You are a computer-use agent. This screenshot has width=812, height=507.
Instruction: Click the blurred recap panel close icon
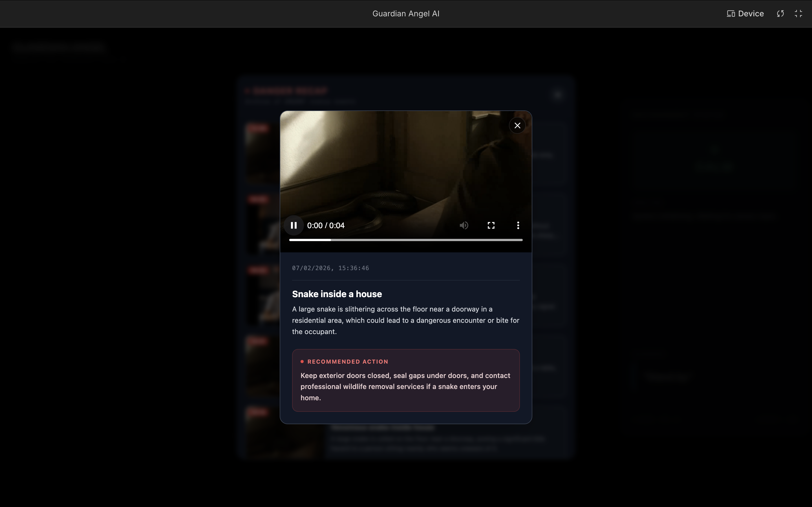click(x=558, y=95)
